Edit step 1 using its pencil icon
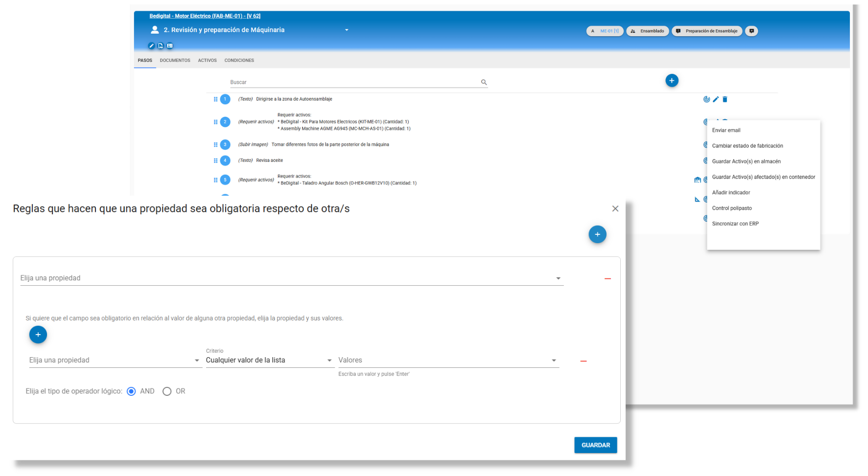The image size is (868, 476). 716,99
